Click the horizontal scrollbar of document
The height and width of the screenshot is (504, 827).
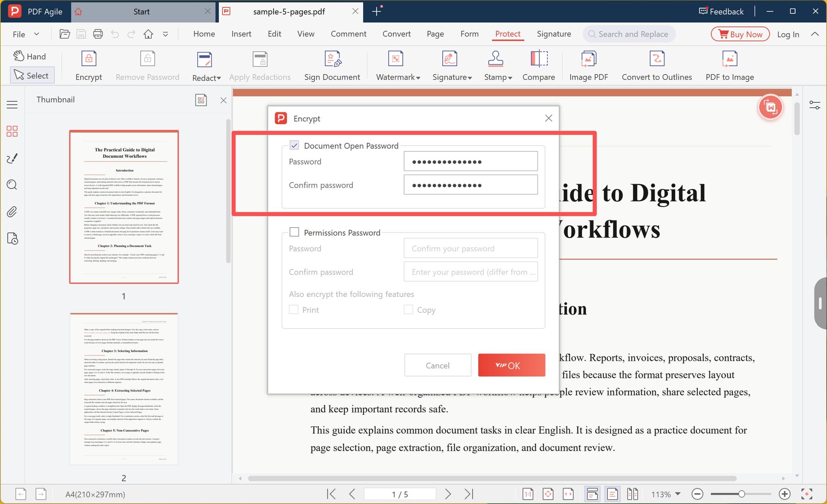click(x=492, y=479)
